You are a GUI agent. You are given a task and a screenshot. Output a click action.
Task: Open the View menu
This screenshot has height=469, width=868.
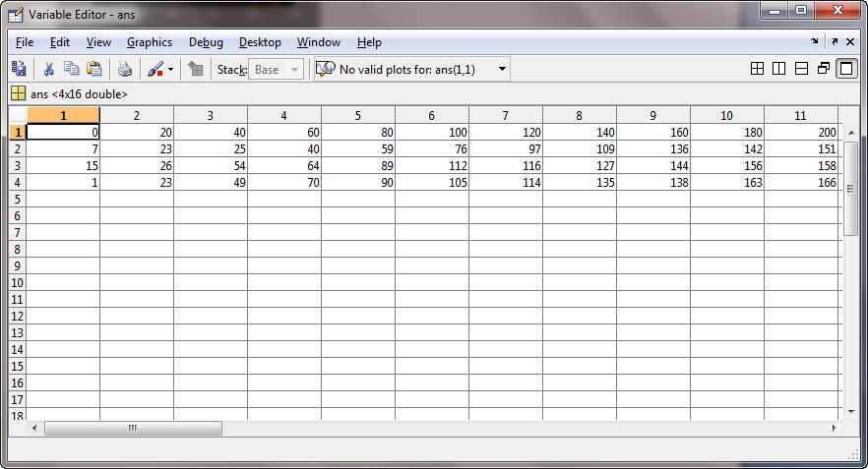click(98, 42)
